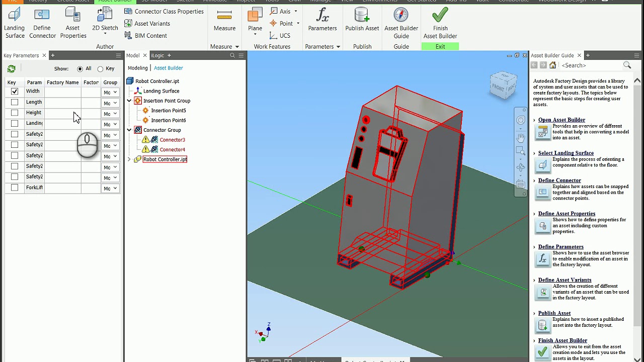Click the ViewCube in the viewport

tap(504, 85)
